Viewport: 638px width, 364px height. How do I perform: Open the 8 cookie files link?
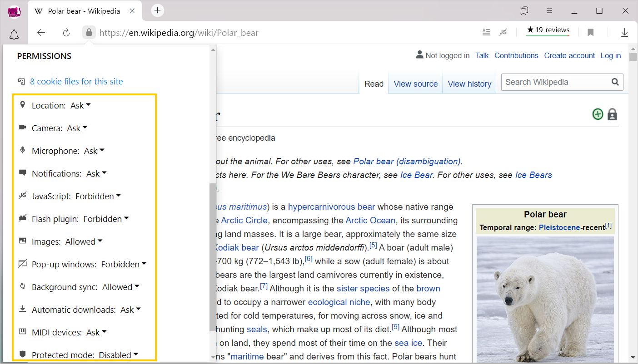pos(76,82)
